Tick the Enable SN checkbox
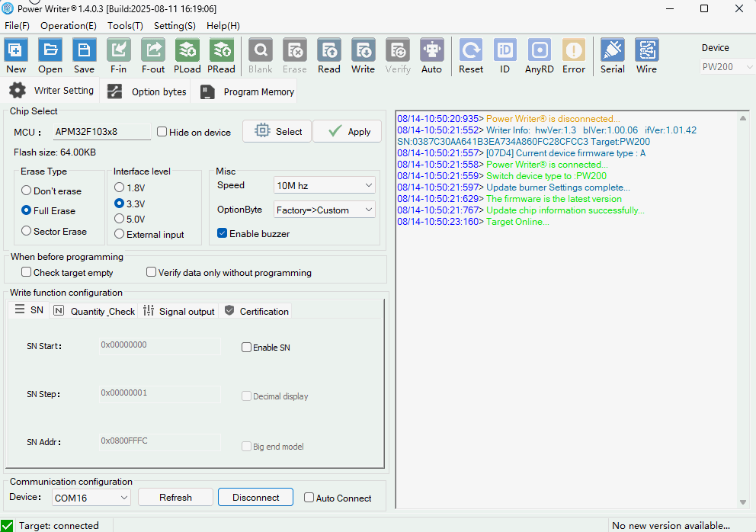The image size is (756, 532). (246, 348)
